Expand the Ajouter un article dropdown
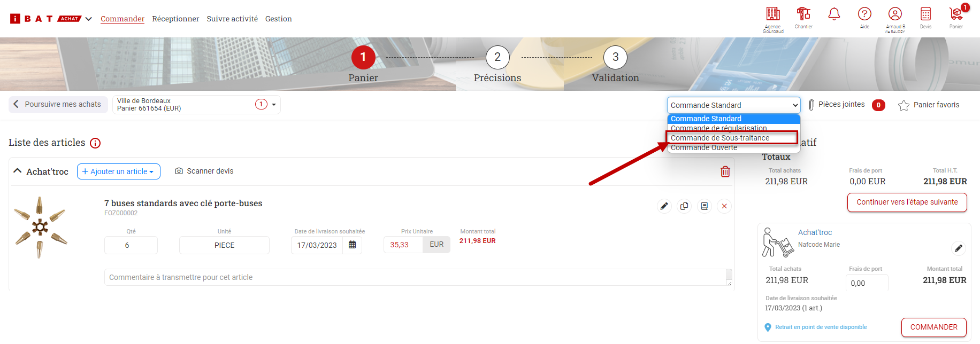This screenshot has height=344, width=980. (118, 171)
